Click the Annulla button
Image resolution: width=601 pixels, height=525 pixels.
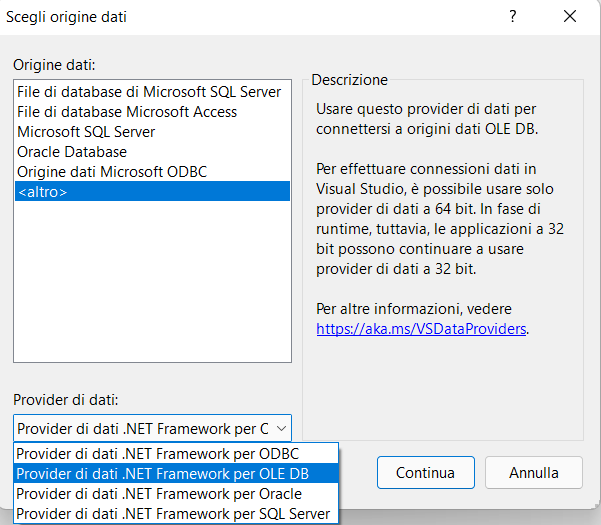pos(534,472)
